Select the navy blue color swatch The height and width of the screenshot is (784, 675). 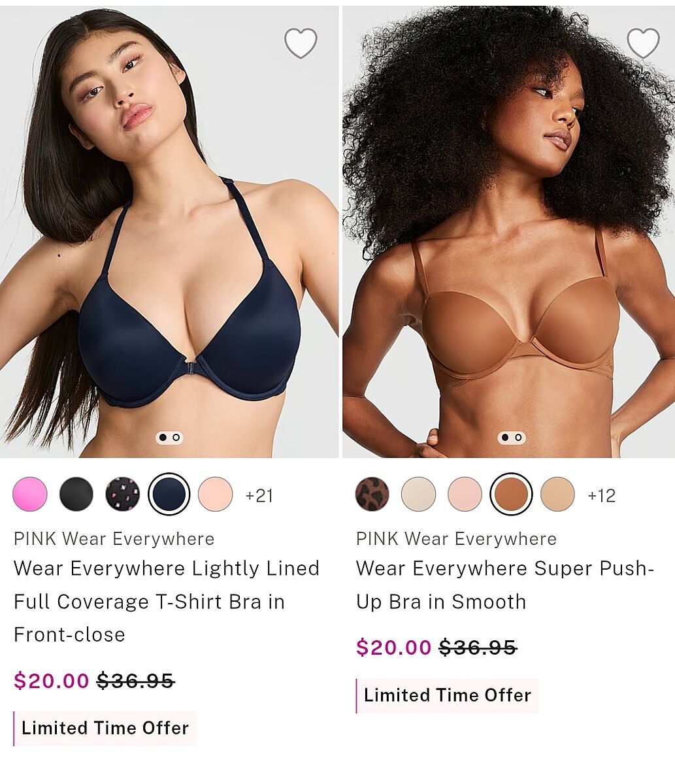(169, 494)
